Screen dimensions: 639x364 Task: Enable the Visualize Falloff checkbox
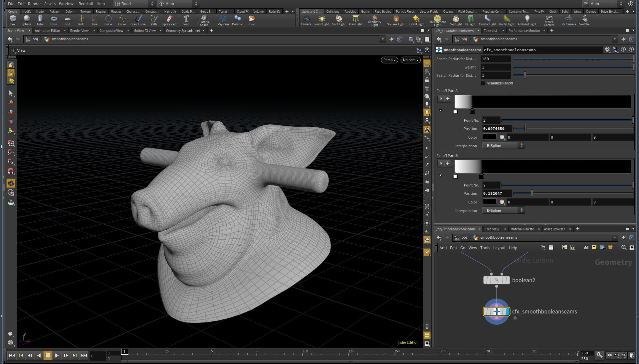pos(483,83)
